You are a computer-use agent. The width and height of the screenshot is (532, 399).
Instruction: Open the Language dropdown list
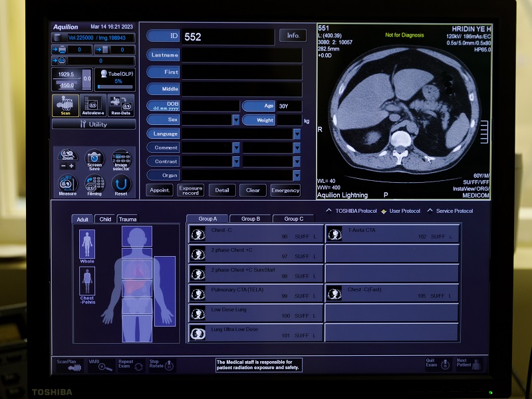click(x=297, y=134)
